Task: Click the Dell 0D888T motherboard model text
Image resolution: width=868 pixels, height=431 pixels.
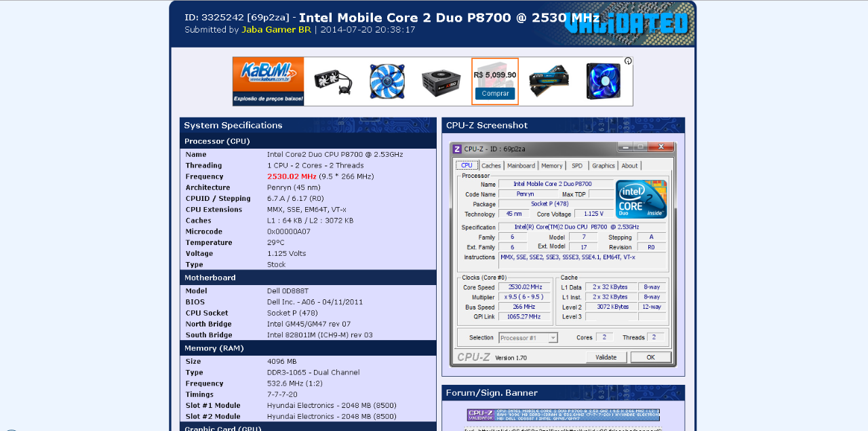Action: point(288,291)
